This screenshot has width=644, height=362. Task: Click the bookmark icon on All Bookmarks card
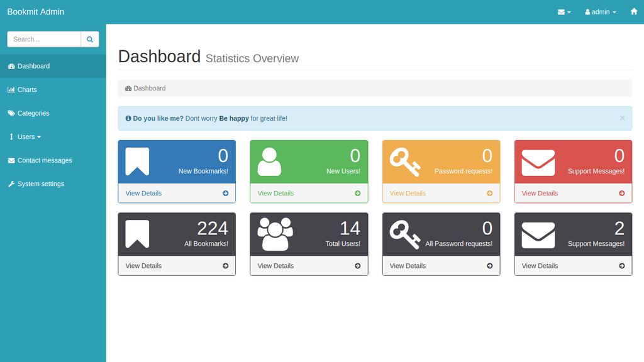pos(137,234)
